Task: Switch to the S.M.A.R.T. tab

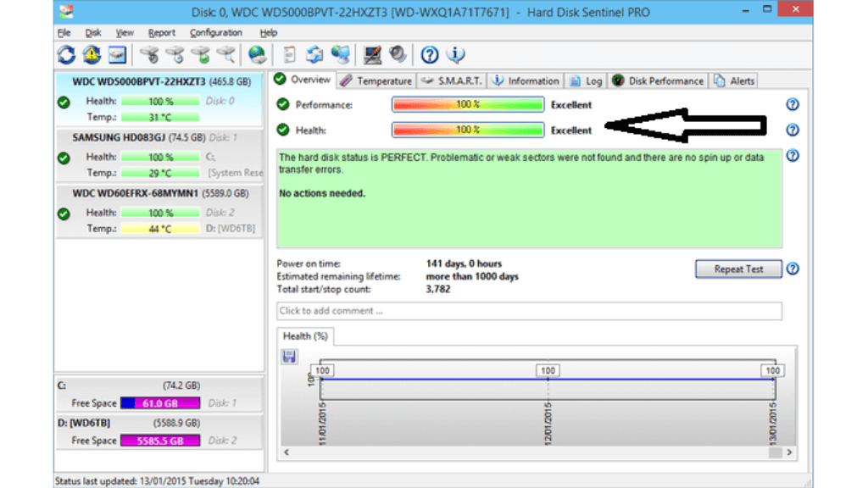Action: pos(455,80)
